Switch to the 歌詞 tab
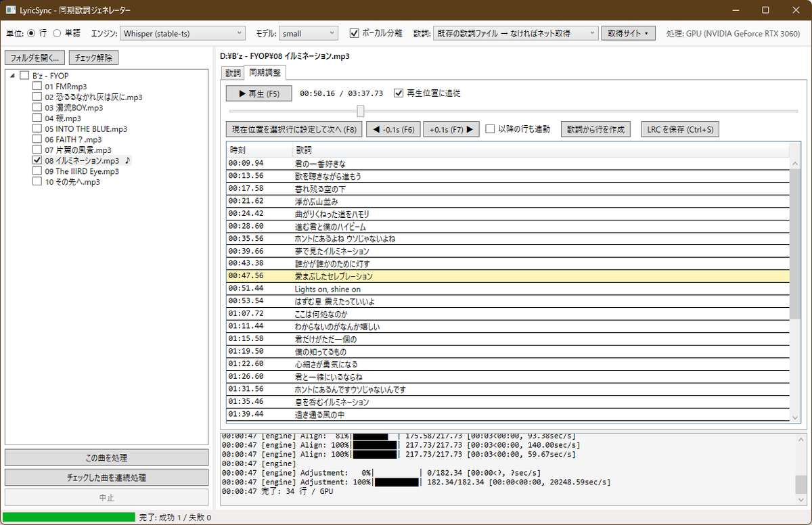 232,73
